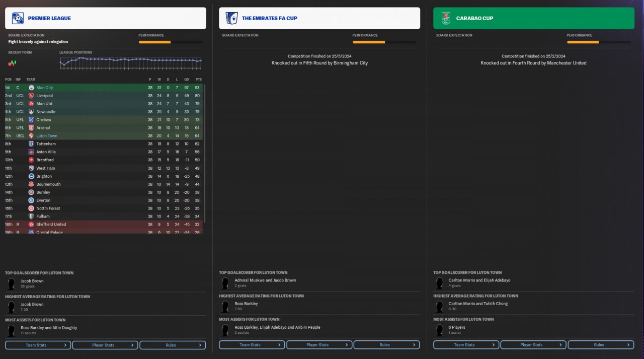
Task: Click Brentford club badge
Action: 31,160
